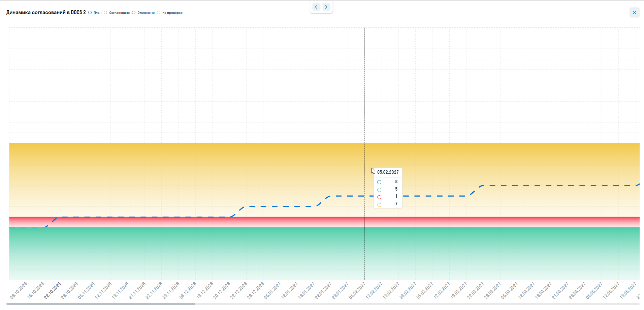Click the x-axis label 06.12.2026

188,290
